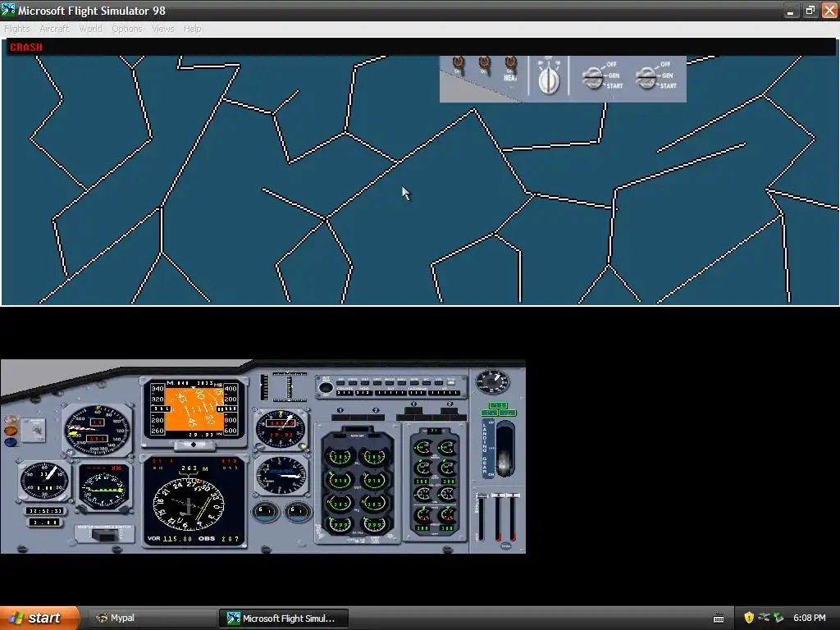
Task: Click the VOR frequency 115.80
Action: [177, 538]
